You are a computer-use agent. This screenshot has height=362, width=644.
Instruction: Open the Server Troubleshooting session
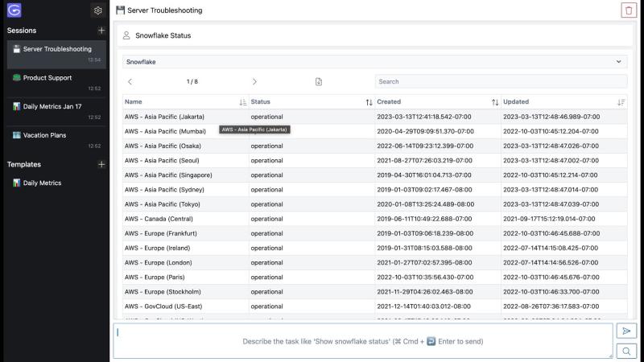56,54
